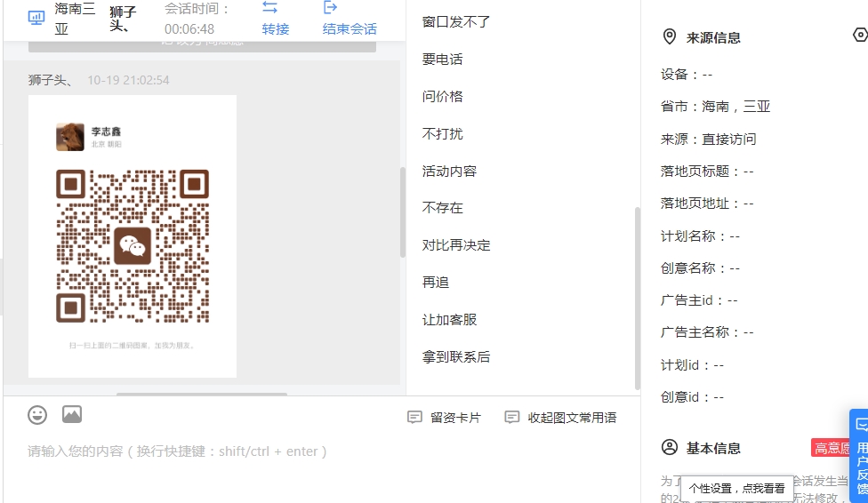Viewport: 868px width, 503px height.
Task: Click the 创意id row
Action: (x=692, y=397)
